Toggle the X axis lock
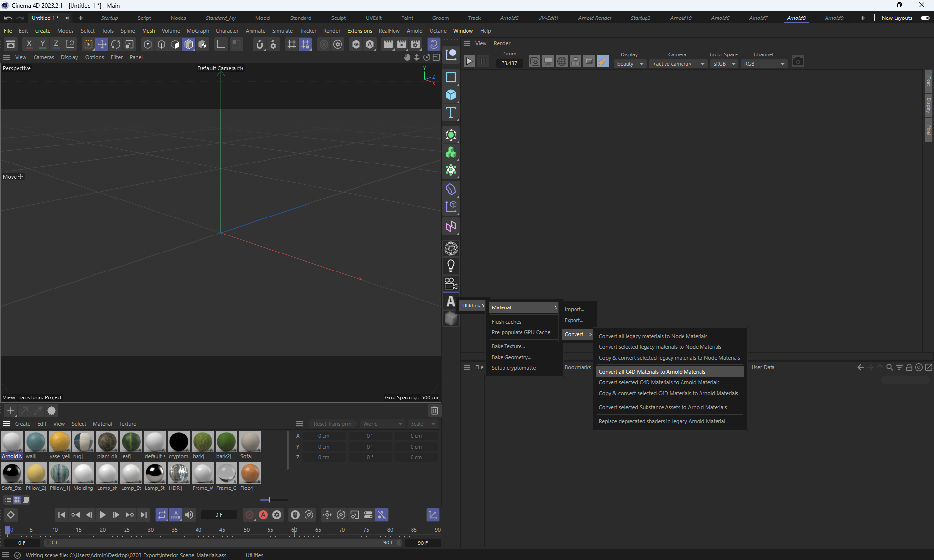Image resolution: width=934 pixels, height=560 pixels. 29,44
